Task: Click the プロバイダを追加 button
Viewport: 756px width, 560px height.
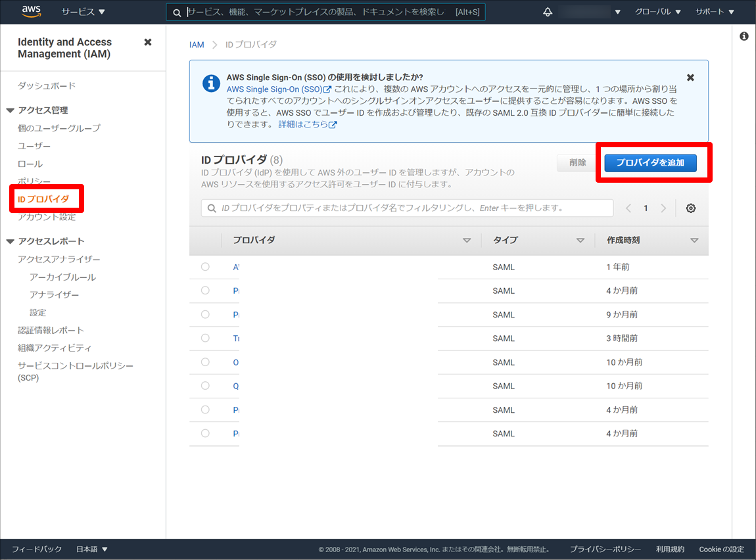Action: tap(650, 163)
